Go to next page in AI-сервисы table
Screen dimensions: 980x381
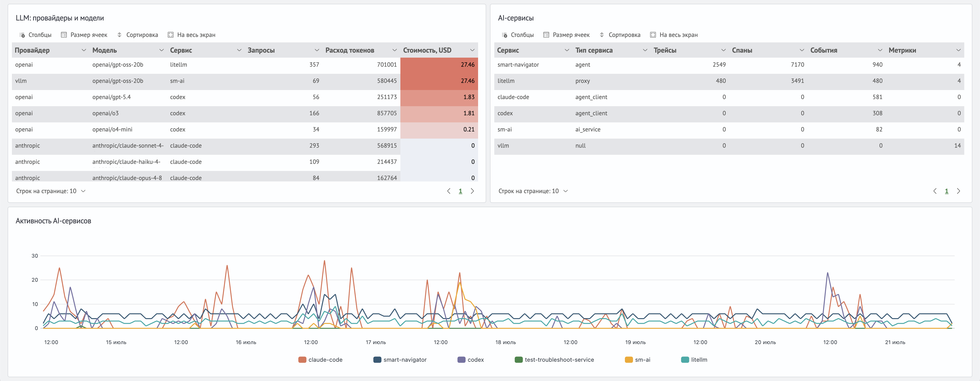(959, 191)
